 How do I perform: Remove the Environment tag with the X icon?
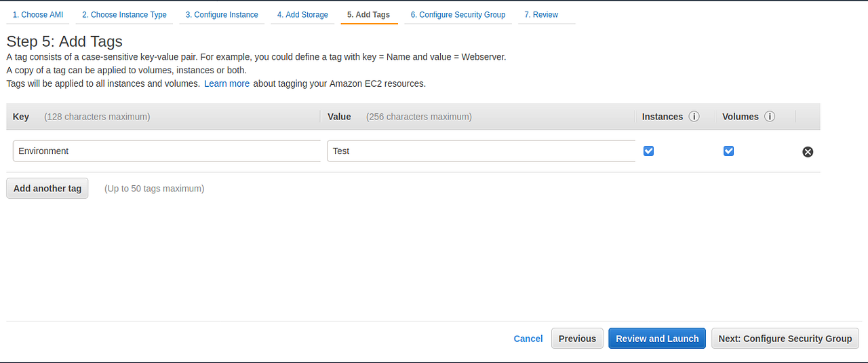click(808, 151)
